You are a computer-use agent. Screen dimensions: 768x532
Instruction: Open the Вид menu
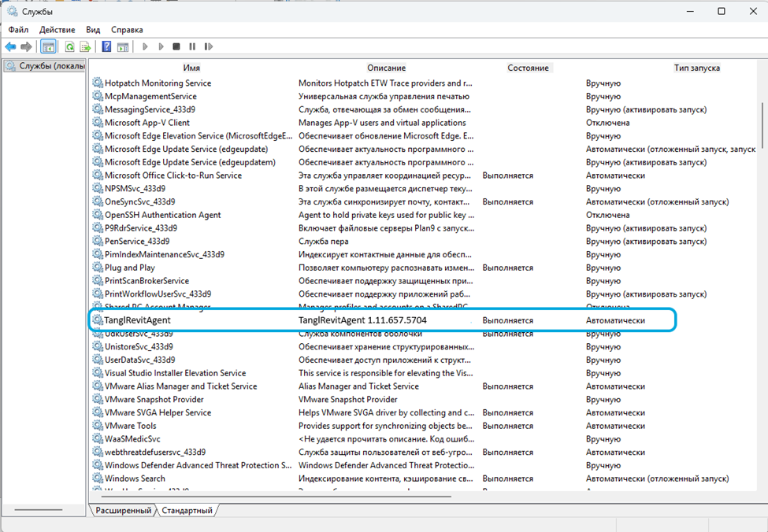tap(93, 29)
